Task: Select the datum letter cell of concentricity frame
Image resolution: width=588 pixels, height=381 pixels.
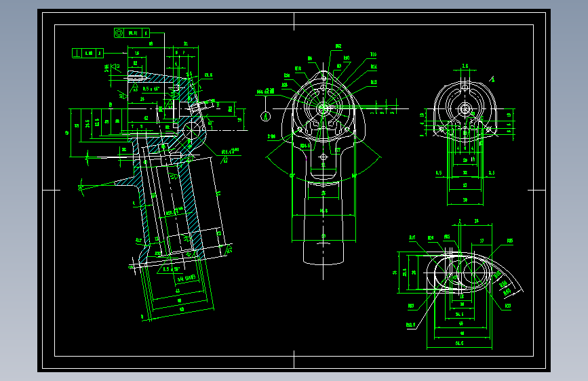Action: [x=146, y=33]
